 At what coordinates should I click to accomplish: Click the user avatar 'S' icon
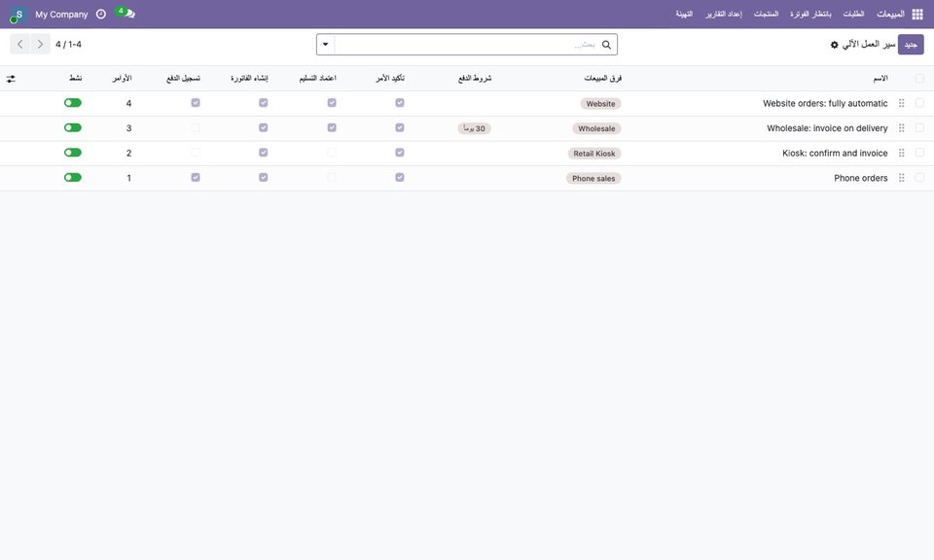tap(18, 15)
